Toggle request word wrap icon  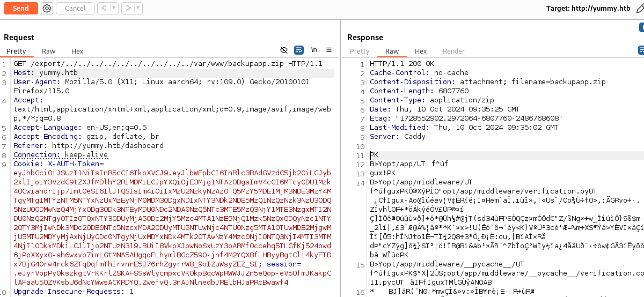(299, 50)
